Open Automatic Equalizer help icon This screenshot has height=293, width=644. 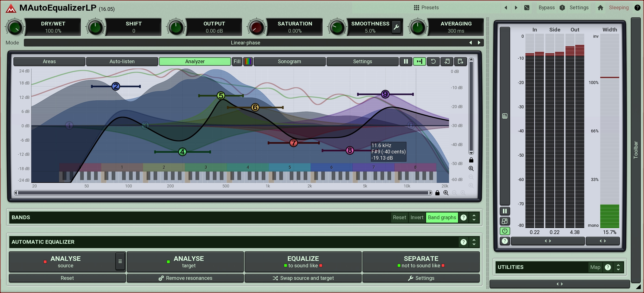point(463,242)
